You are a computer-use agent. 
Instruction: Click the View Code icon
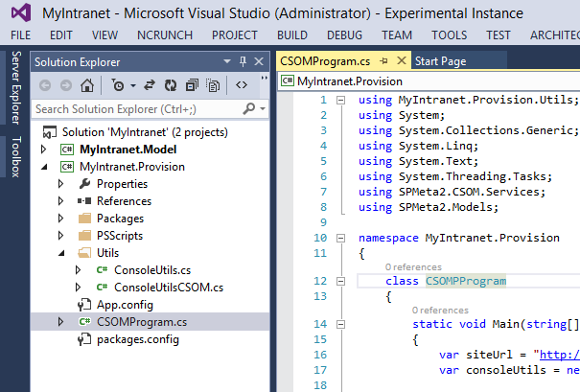pos(242,85)
